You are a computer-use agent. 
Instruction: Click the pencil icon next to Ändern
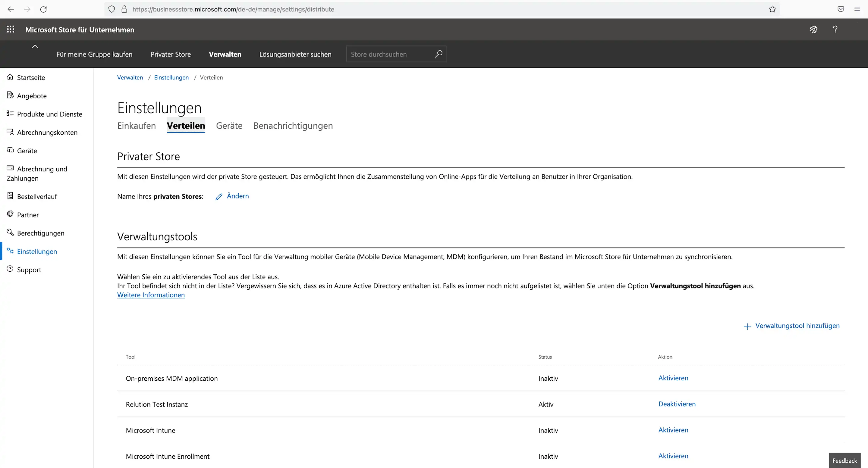(219, 197)
